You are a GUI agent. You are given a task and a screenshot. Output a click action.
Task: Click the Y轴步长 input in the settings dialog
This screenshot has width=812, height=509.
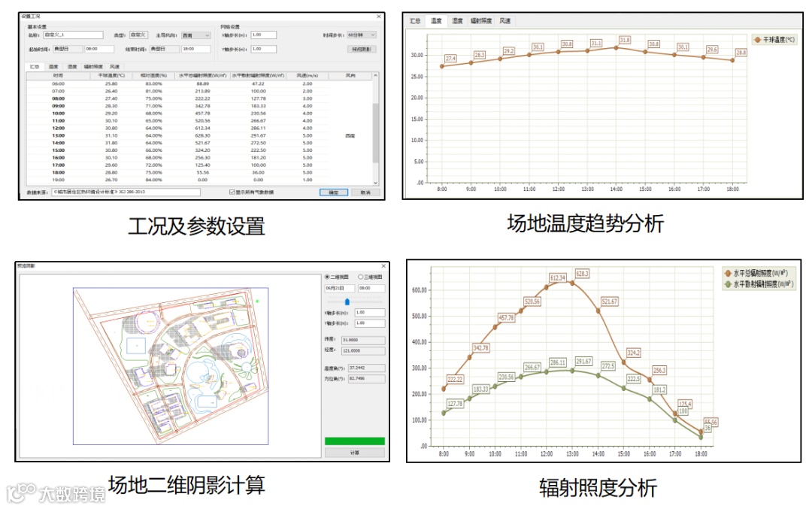tap(264, 49)
